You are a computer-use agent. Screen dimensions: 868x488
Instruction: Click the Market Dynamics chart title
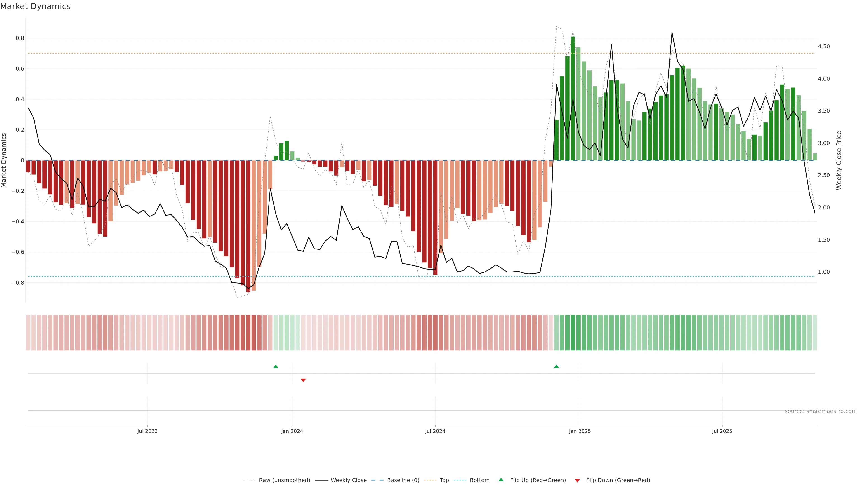35,6
